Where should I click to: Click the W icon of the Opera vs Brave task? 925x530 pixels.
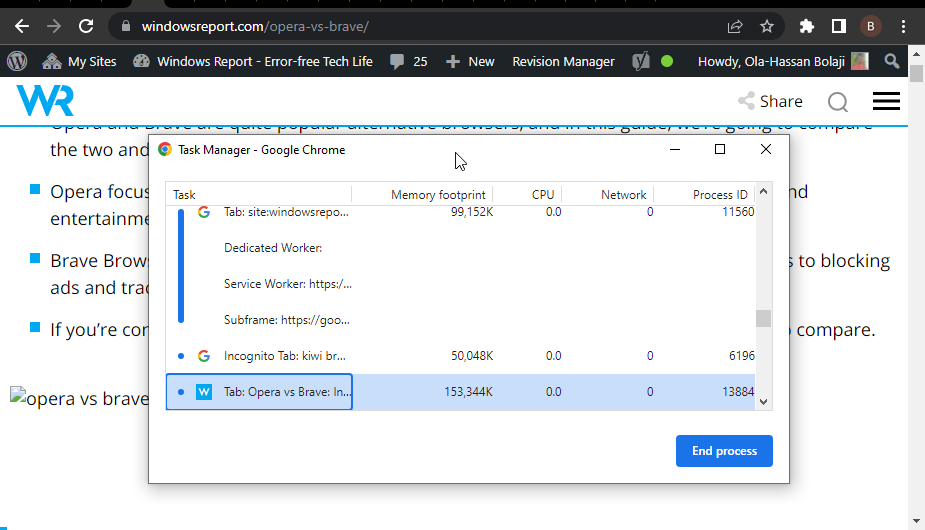[x=204, y=392]
